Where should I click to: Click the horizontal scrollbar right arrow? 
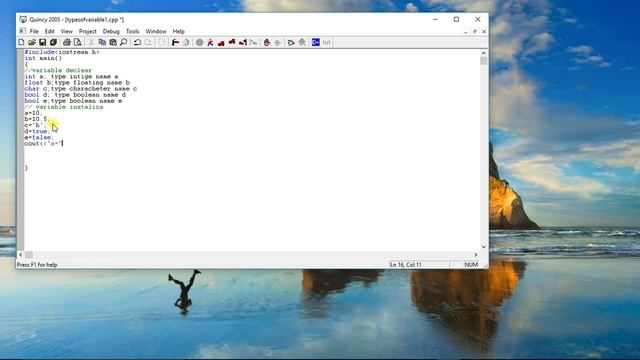click(x=476, y=255)
